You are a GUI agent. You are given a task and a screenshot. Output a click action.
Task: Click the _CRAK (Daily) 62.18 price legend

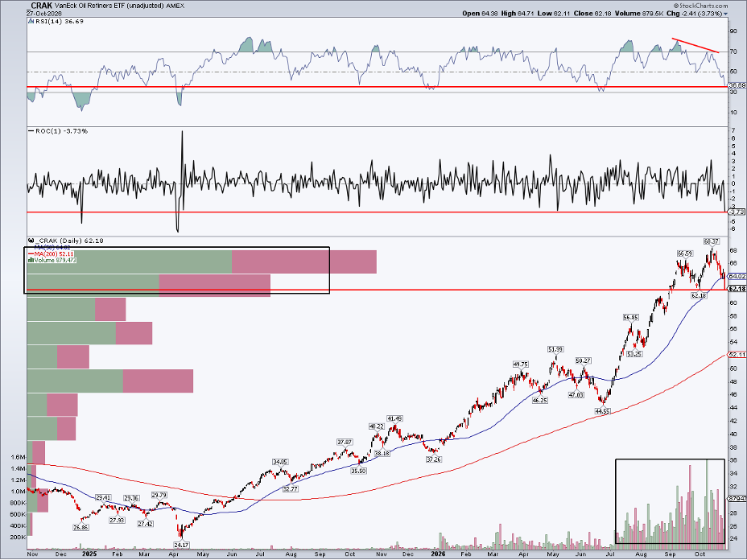[x=69, y=241]
